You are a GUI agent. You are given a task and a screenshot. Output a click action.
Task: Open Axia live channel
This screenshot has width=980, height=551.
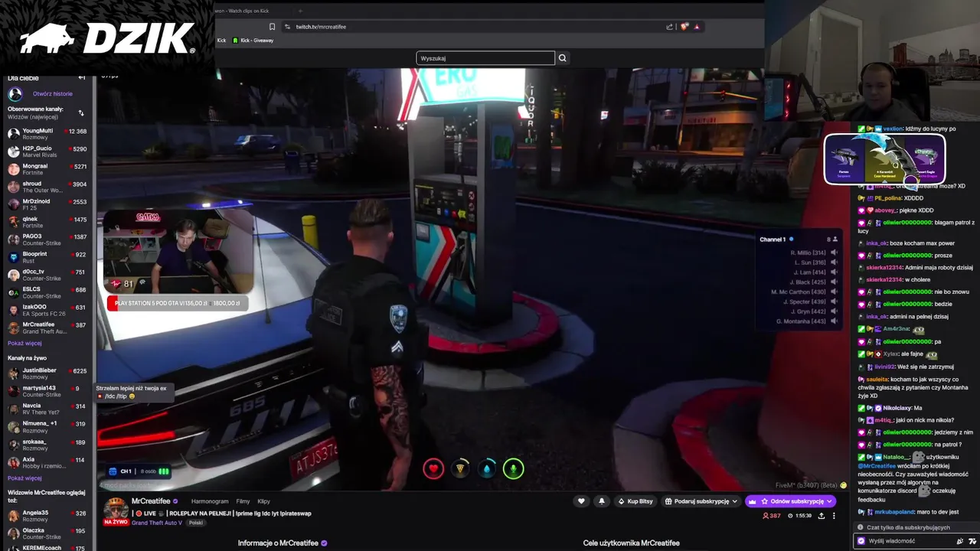47,463
